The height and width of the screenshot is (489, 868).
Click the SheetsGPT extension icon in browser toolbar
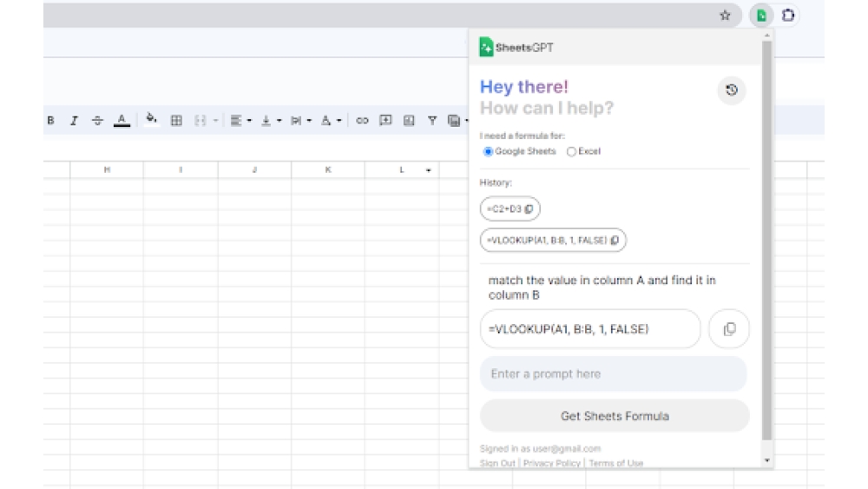click(762, 16)
